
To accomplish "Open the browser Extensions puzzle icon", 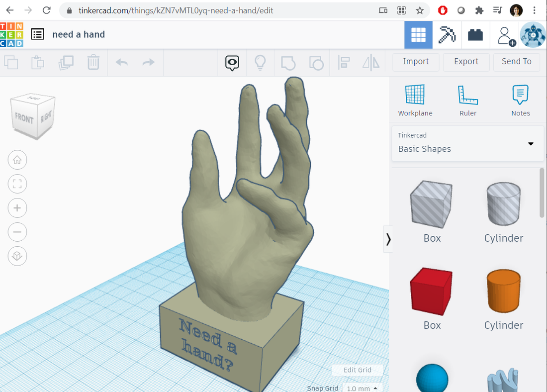I will click(x=479, y=10).
